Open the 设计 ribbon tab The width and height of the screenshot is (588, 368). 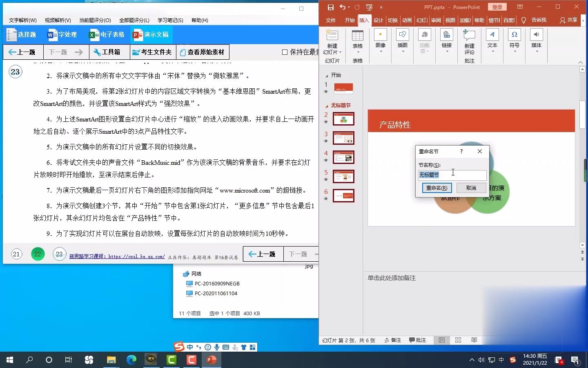coord(378,20)
